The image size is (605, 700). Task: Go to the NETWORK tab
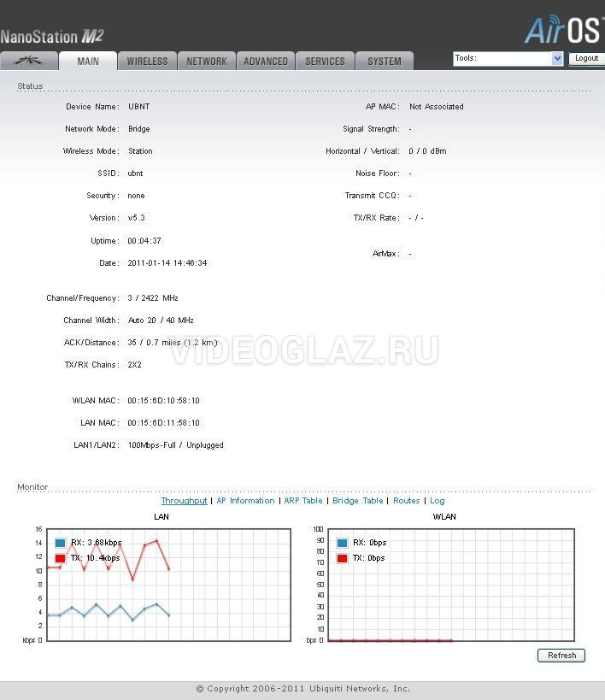(x=207, y=61)
